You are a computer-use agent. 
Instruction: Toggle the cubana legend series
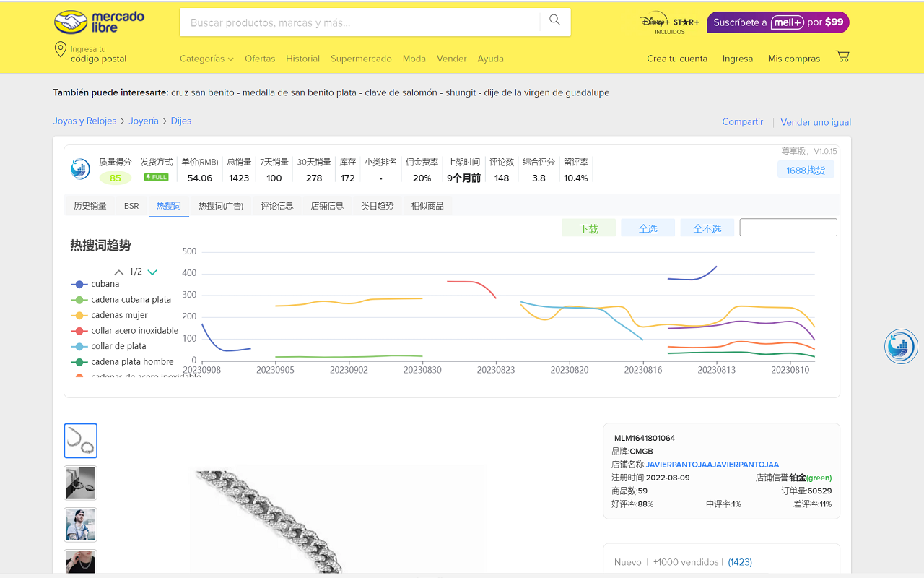[x=105, y=284]
